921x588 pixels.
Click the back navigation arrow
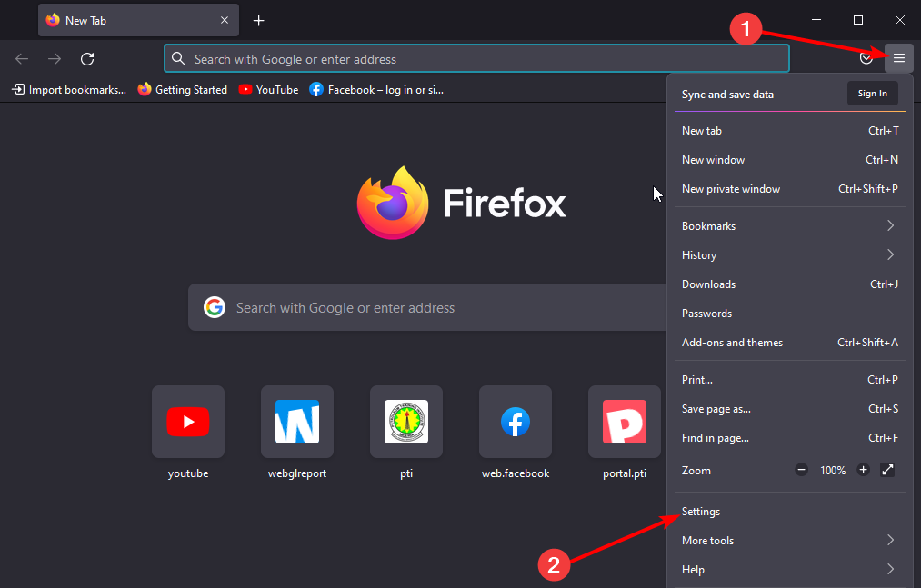pos(21,58)
